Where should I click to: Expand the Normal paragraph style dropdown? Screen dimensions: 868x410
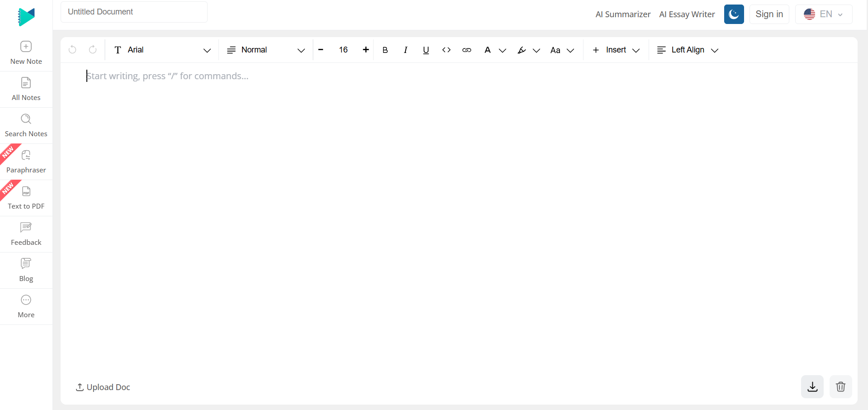coord(266,50)
